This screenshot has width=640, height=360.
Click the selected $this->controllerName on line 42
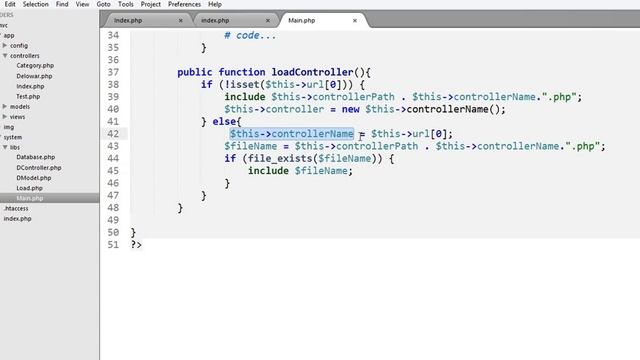[291, 134]
